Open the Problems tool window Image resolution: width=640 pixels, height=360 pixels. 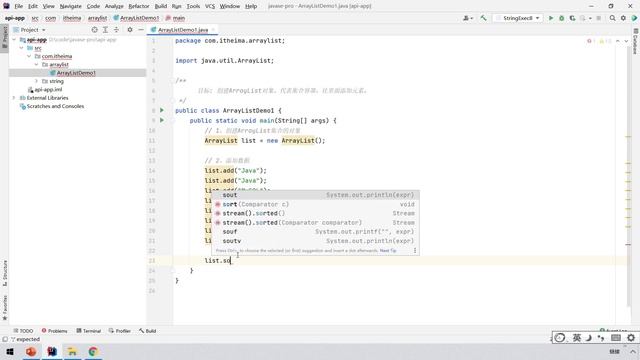[54, 331]
